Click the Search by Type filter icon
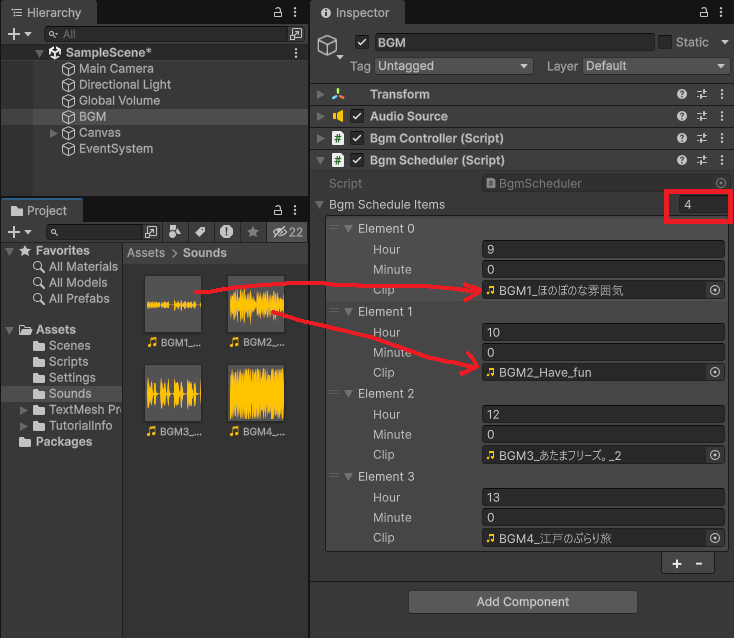 coord(175,232)
